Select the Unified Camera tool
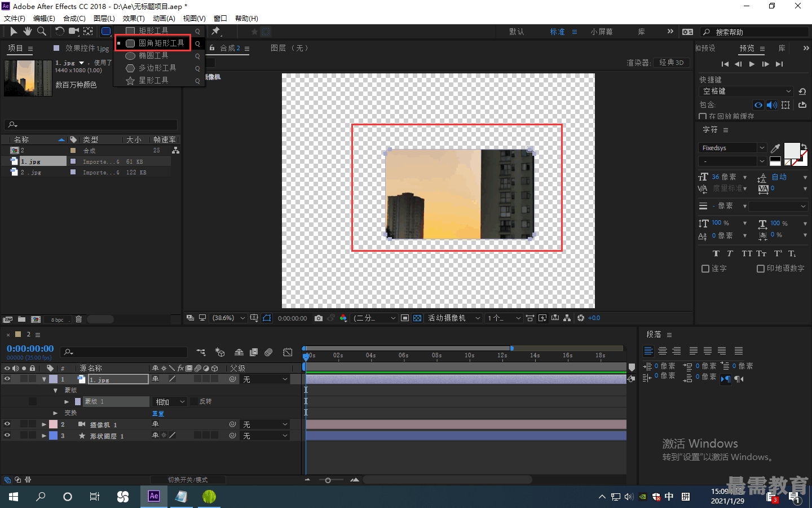812x508 pixels. (x=74, y=32)
